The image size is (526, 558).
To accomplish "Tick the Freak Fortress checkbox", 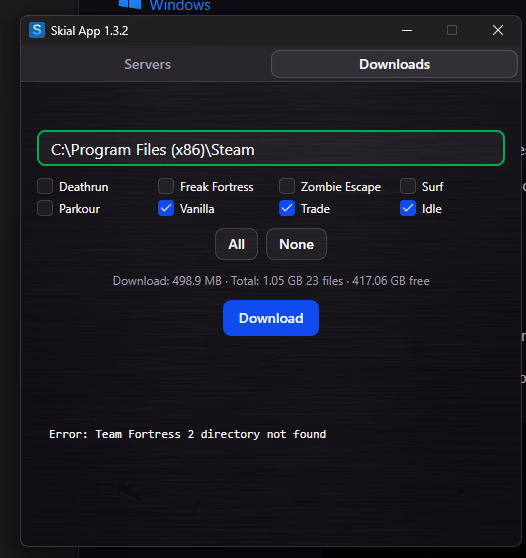I will pyautogui.click(x=166, y=186).
